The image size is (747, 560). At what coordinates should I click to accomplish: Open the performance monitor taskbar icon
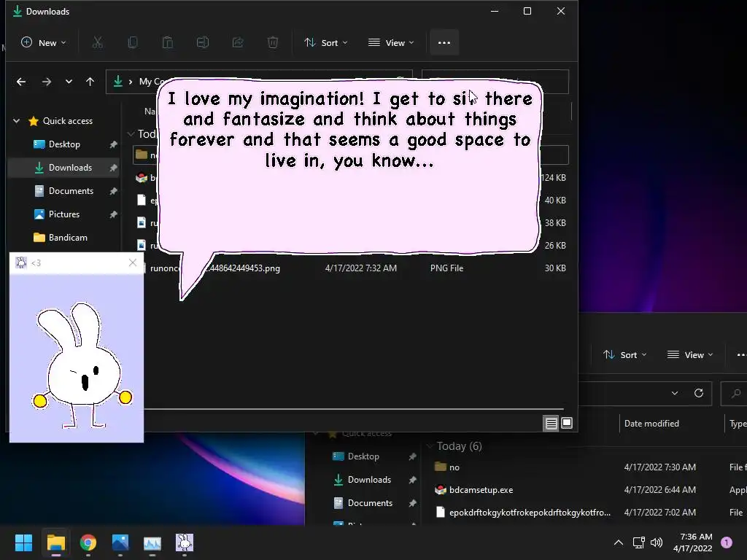(x=152, y=542)
